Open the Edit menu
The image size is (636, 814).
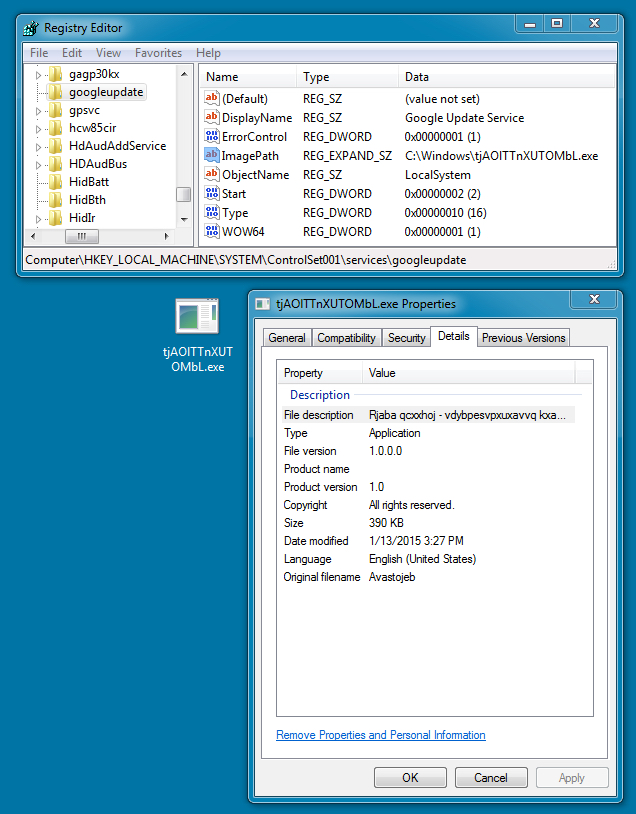72,53
